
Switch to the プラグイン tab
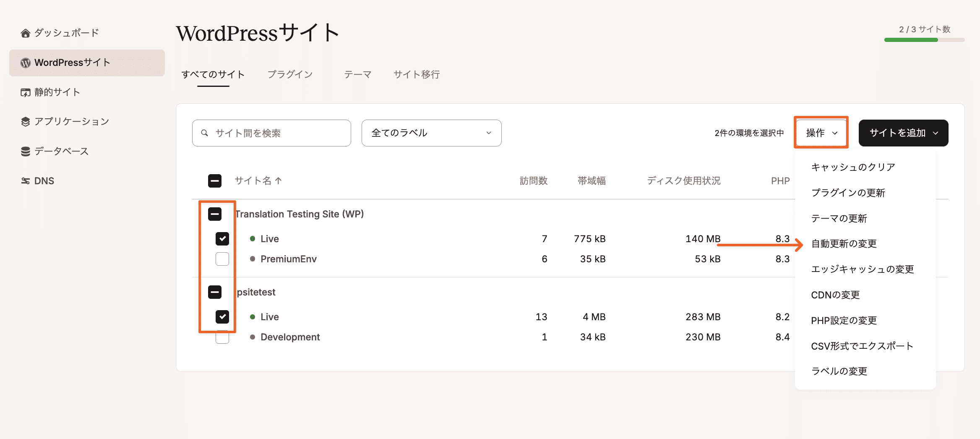pos(290,75)
